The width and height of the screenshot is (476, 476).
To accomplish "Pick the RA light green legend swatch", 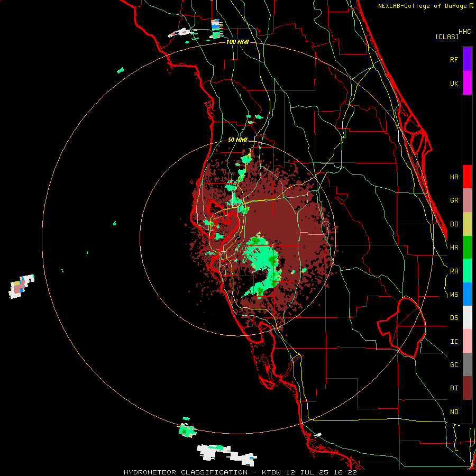I will pos(467,271).
